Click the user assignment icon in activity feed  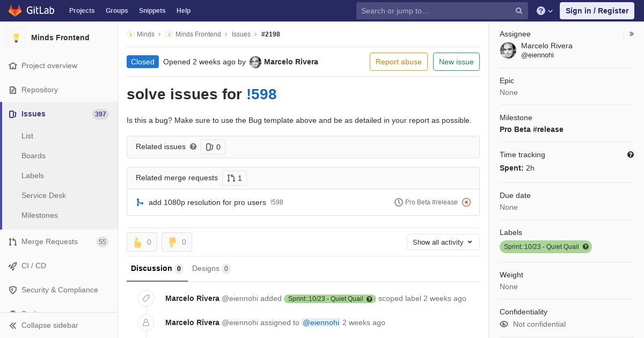146,322
